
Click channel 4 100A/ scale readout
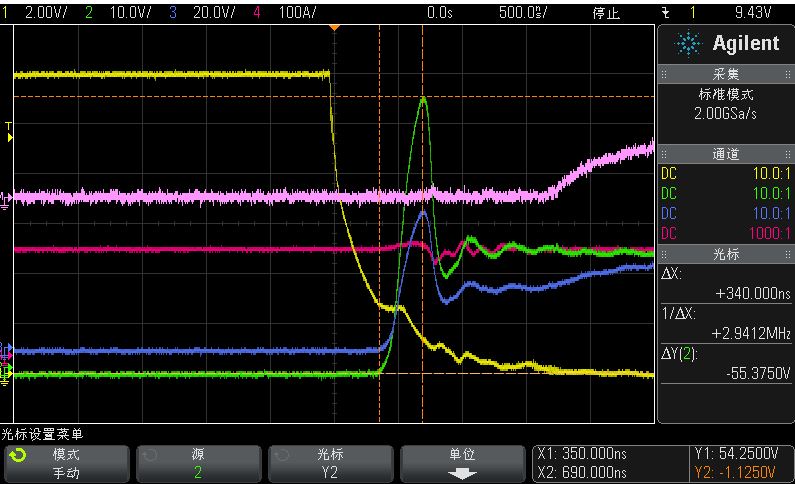pos(297,12)
